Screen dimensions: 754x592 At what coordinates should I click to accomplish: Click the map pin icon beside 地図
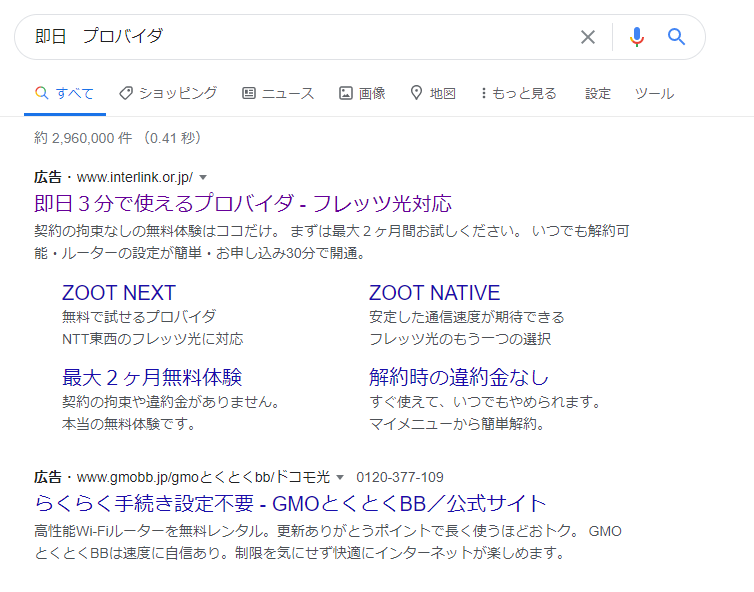point(416,93)
